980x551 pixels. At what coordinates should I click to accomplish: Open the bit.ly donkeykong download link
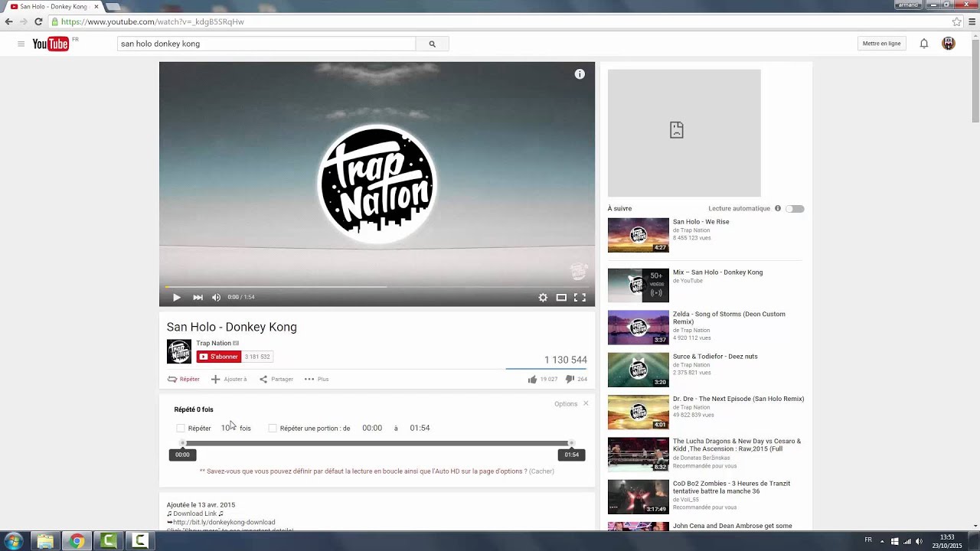tap(224, 522)
